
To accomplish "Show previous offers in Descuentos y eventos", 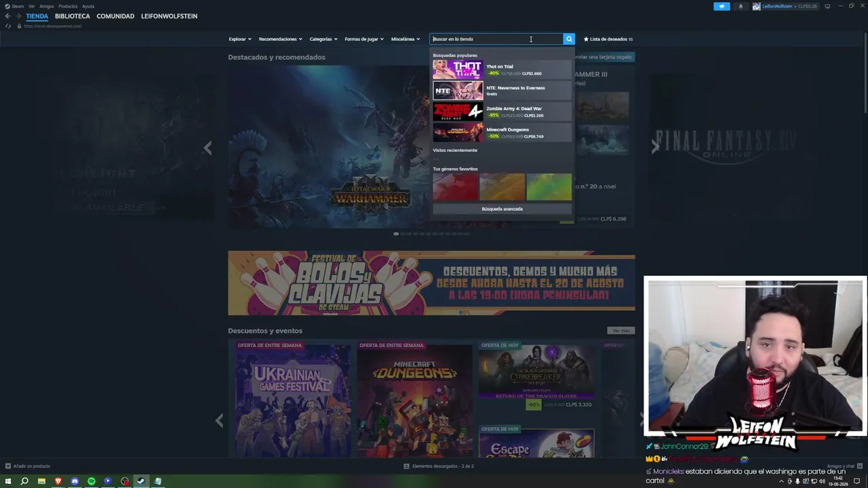I will pyautogui.click(x=219, y=421).
